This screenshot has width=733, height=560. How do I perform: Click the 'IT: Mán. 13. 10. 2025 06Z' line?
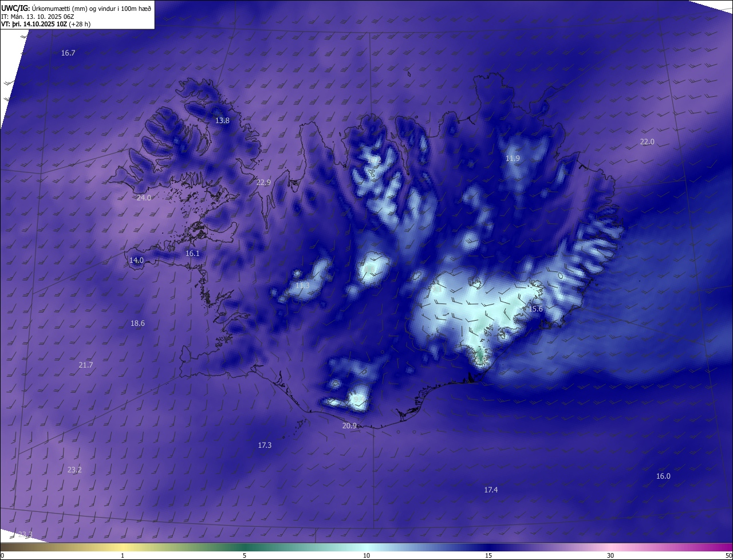point(37,17)
